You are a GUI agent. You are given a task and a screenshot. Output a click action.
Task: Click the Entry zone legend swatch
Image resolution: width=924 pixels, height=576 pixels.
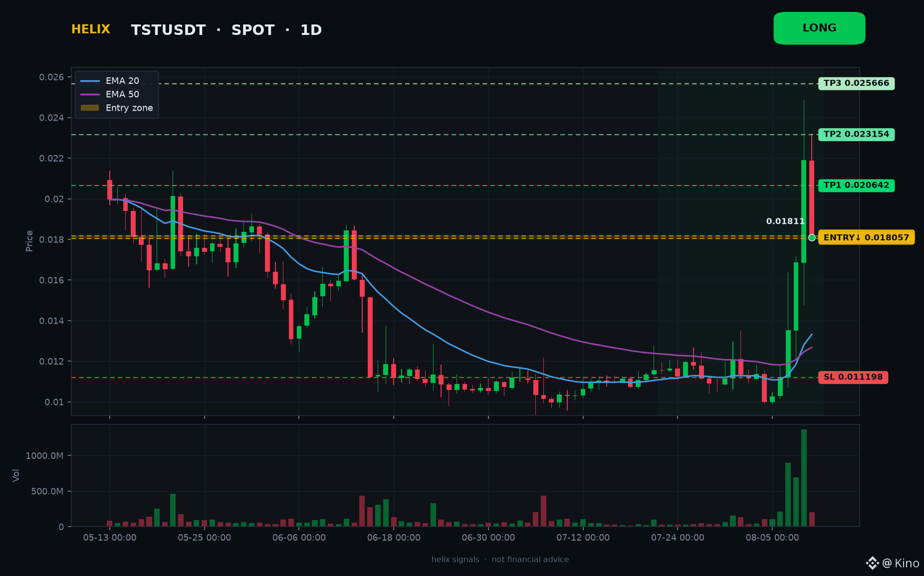pos(90,108)
